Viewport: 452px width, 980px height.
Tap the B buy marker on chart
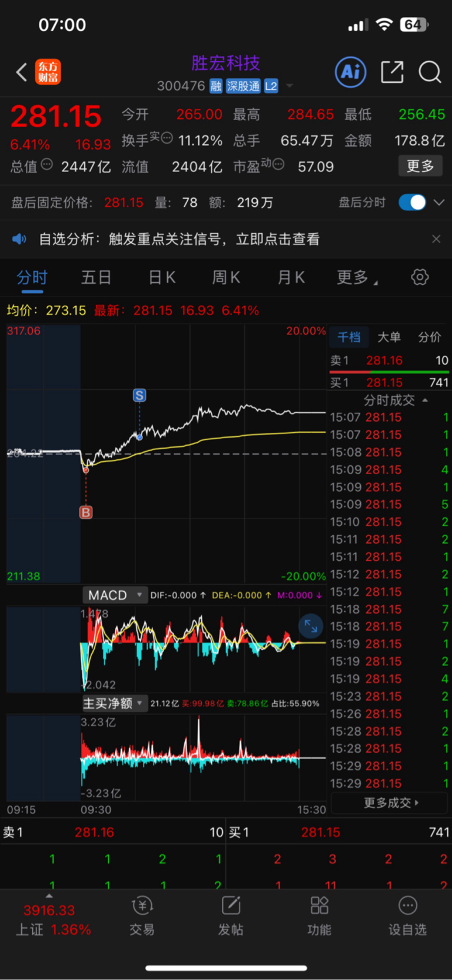(x=86, y=512)
